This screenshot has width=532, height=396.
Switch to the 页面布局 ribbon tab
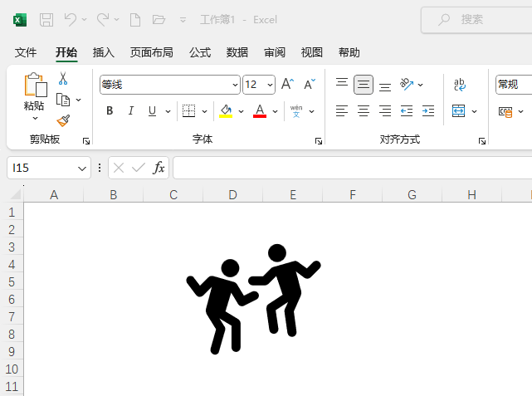point(152,52)
